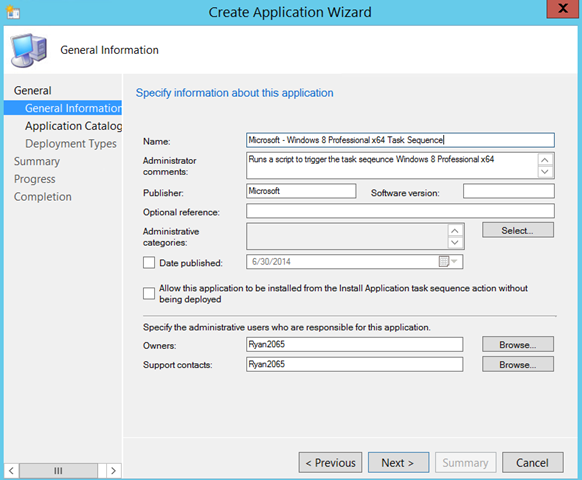Click into the Owners field

(354, 345)
